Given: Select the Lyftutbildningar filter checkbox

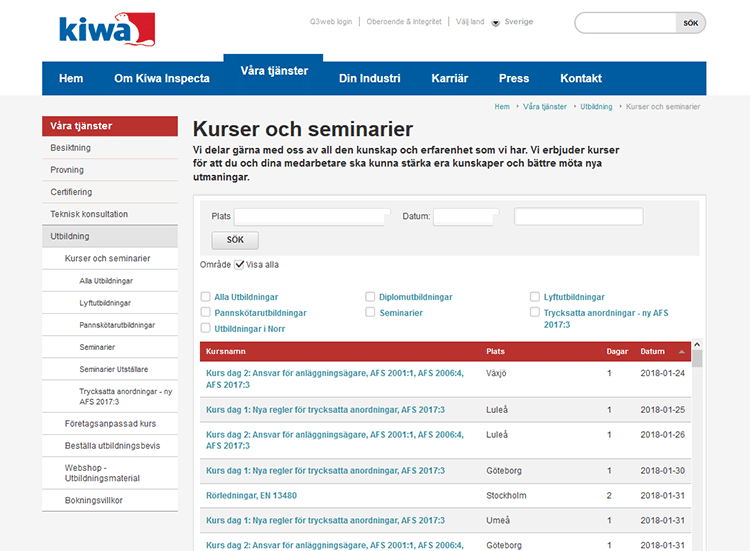Looking at the screenshot, I should (535, 297).
